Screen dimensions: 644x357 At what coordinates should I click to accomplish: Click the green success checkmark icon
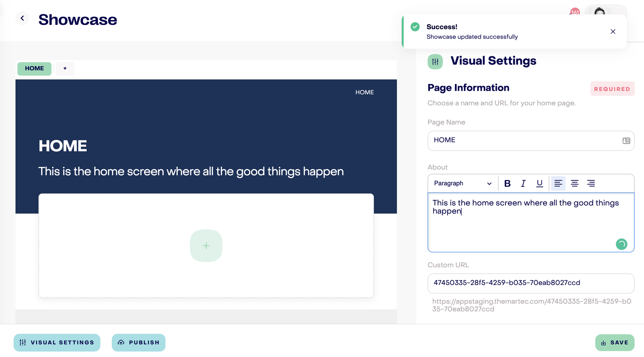pyautogui.click(x=415, y=27)
